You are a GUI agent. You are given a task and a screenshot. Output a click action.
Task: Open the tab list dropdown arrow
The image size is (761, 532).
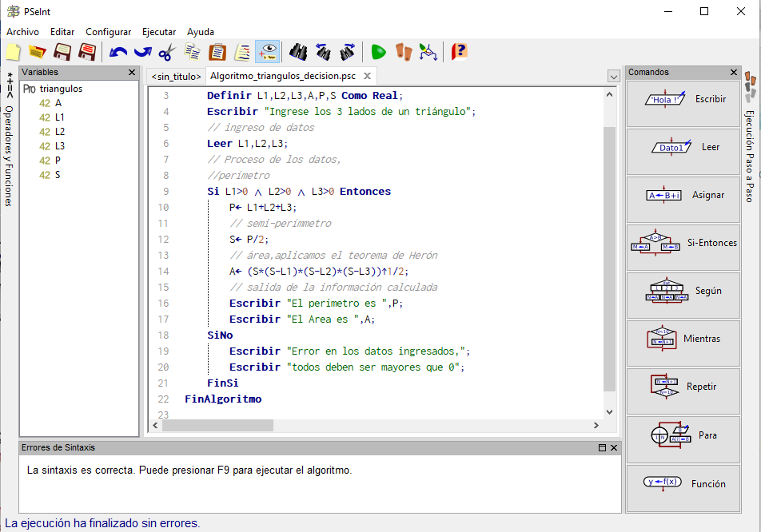613,77
